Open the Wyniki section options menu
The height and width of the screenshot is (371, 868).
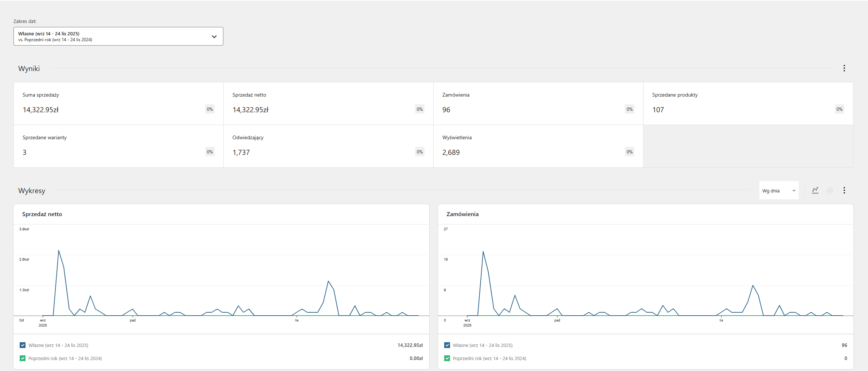844,68
